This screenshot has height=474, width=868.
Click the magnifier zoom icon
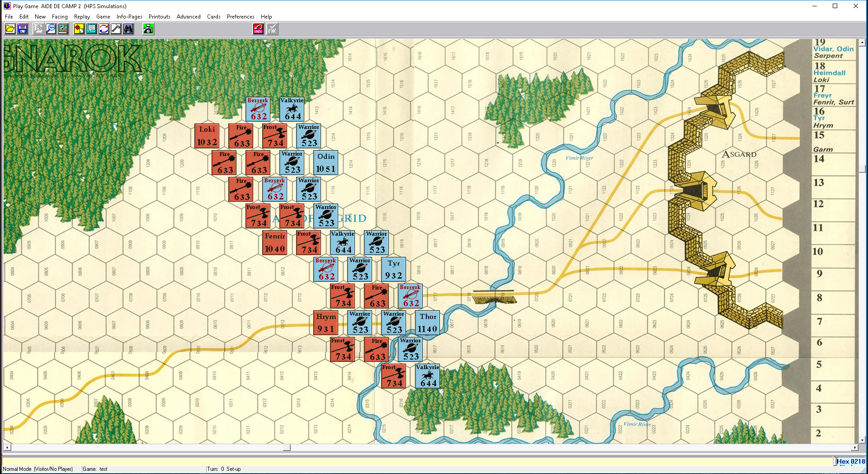click(51, 29)
